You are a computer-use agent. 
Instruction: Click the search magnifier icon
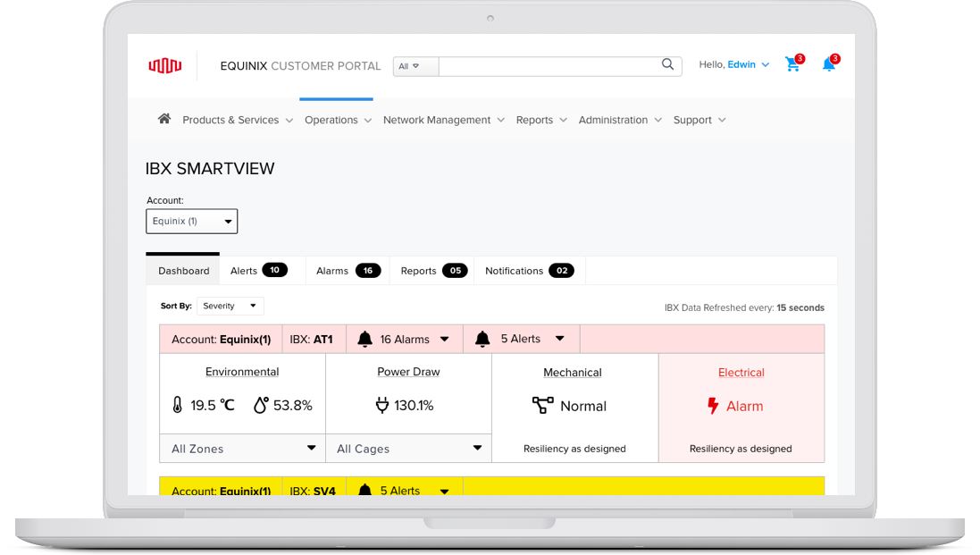667,64
